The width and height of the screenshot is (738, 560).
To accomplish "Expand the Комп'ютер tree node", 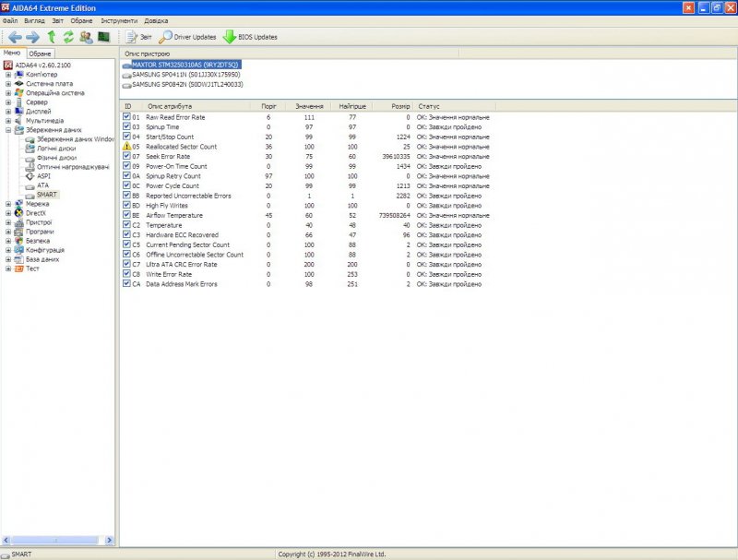I will pyautogui.click(x=8, y=74).
